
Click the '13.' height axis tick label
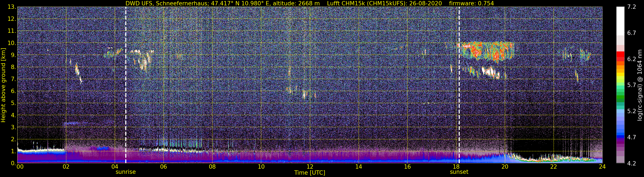[x=12, y=7]
